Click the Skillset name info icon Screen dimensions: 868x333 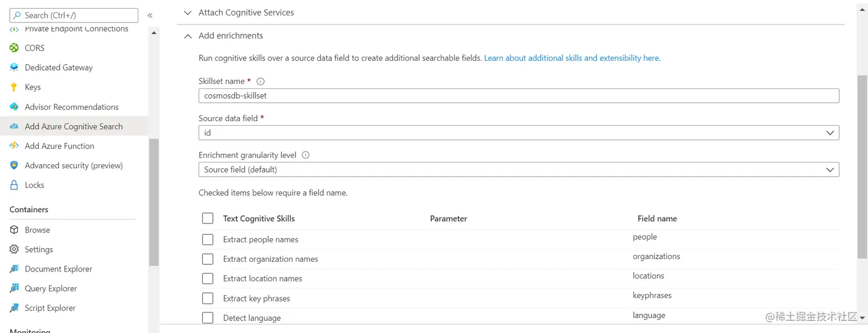click(260, 82)
